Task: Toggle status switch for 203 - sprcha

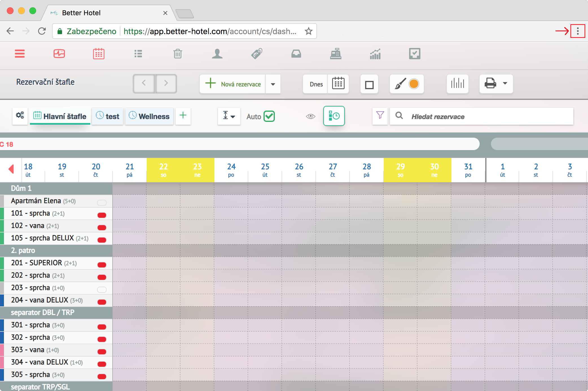Action: pyautogui.click(x=102, y=289)
